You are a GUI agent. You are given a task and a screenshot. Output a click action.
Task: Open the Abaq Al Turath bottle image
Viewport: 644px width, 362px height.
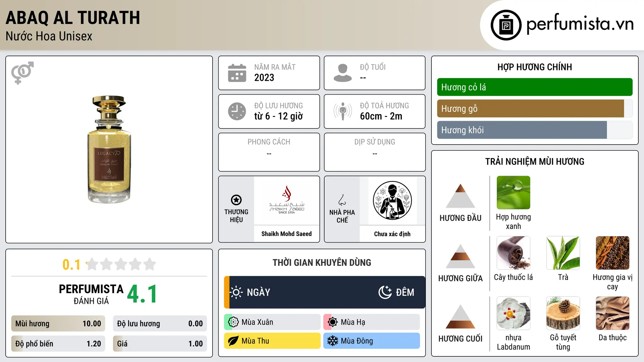(109, 150)
